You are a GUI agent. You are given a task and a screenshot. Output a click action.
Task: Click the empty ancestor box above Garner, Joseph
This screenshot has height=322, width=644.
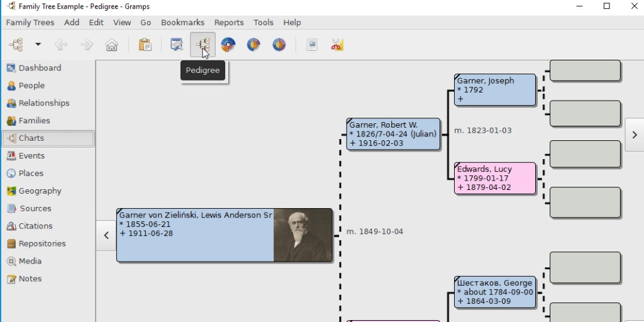pyautogui.click(x=585, y=70)
